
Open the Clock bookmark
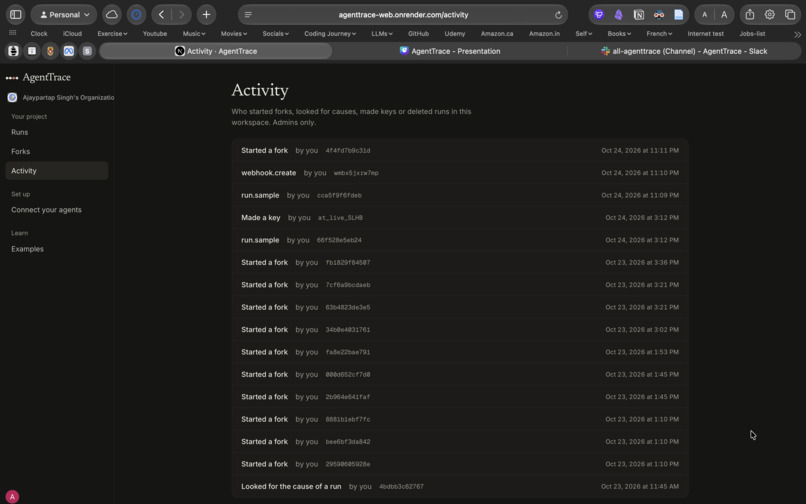click(x=39, y=33)
